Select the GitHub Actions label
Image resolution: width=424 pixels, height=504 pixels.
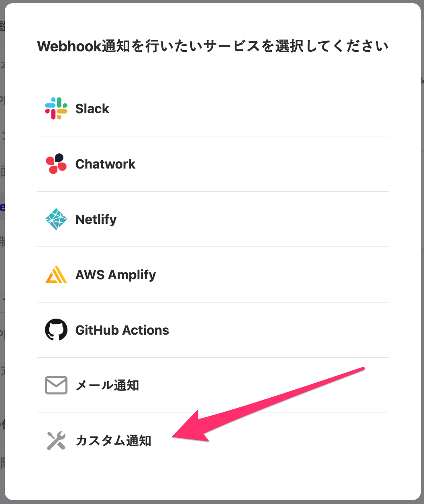click(x=122, y=330)
